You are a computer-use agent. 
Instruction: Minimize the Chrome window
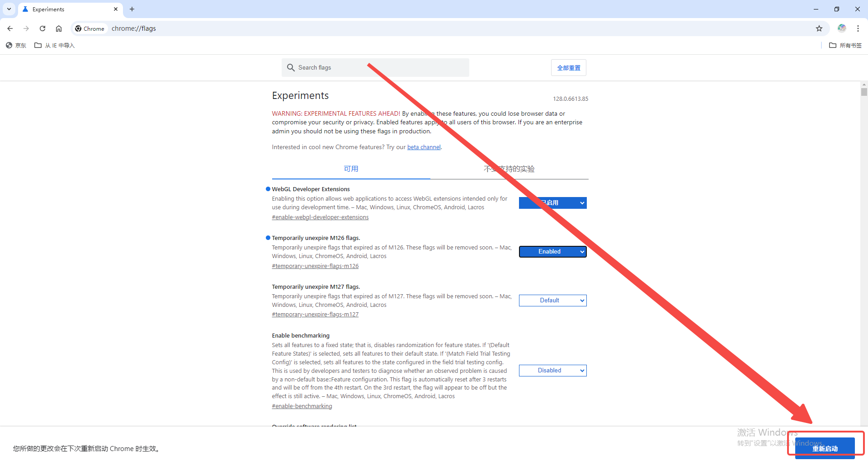816,9
